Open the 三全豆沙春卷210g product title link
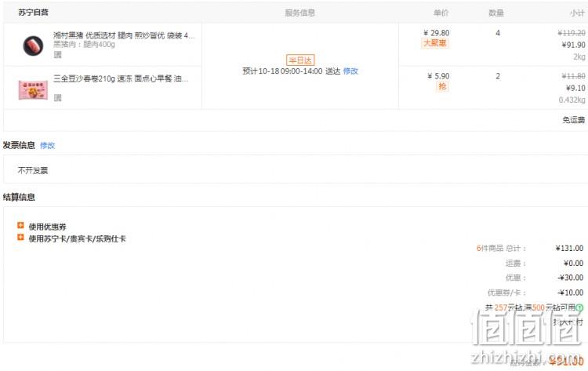588x371 pixels. 121,78
